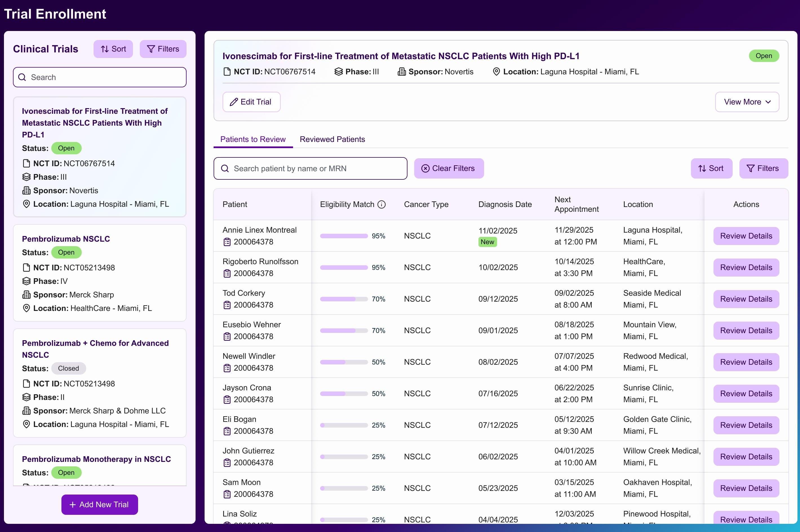
Task: Click MRN clipboard icon under Tod Corkery
Action: [227, 305]
